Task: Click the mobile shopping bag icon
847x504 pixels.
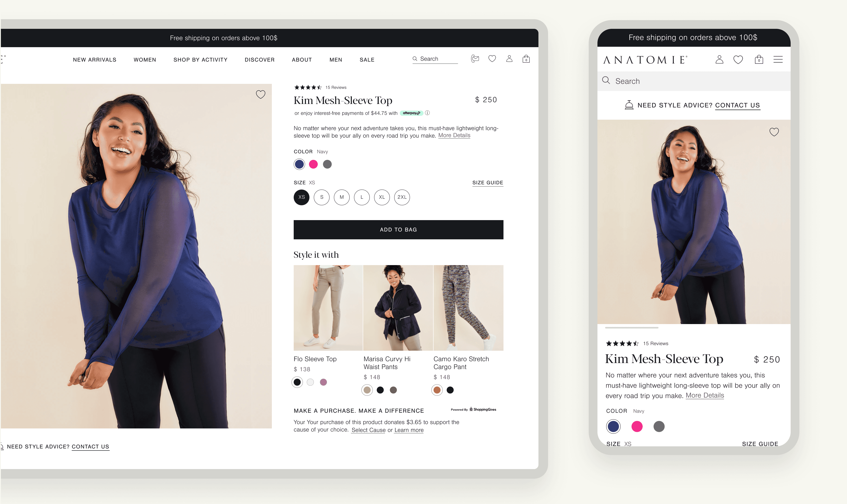Action: (x=759, y=60)
